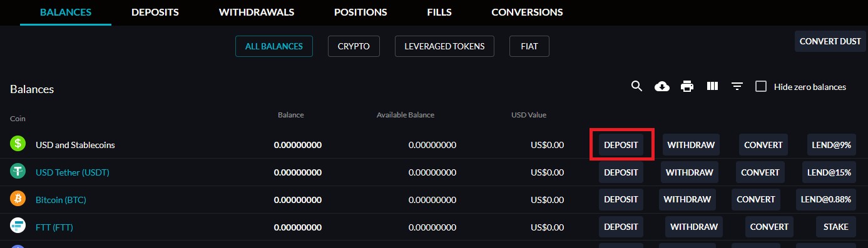The width and height of the screenshot is (868, 248).
Task: Click the Tether coin icon
Action: coord(18,171)
